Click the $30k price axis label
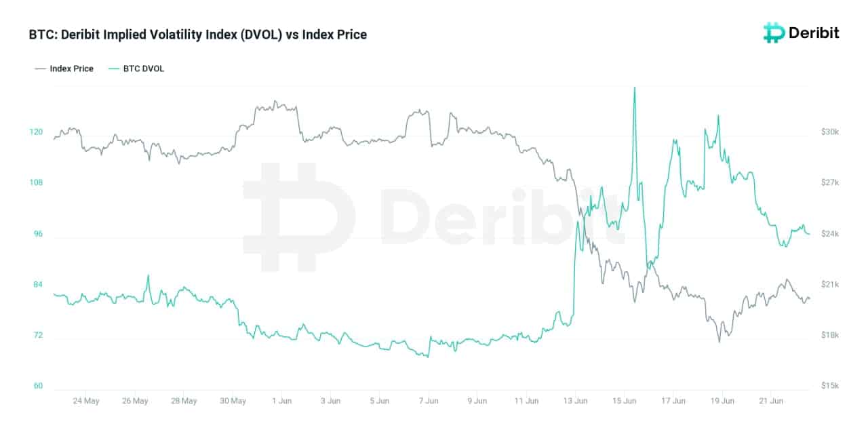This screenshot has height=434, width=868. pos(831,132)
